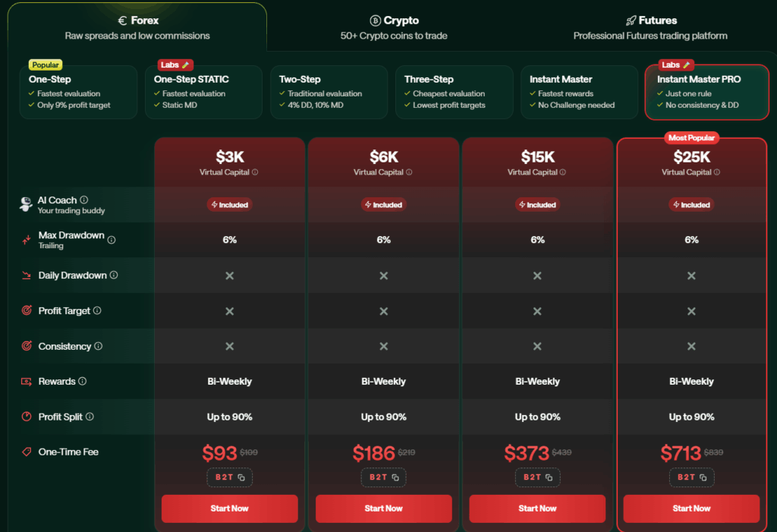Click Start Now under the $25K plan
Screen dimensions: 777x532
[691, 508]
